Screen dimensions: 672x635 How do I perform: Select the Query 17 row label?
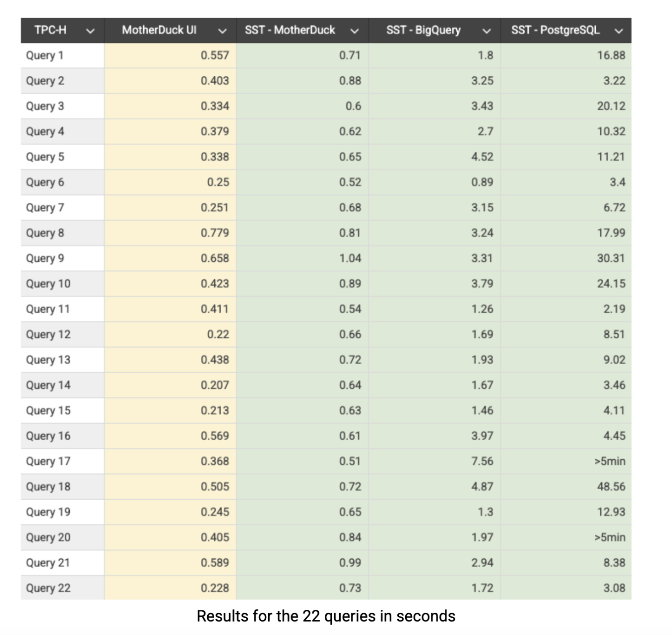click(48, 462)
